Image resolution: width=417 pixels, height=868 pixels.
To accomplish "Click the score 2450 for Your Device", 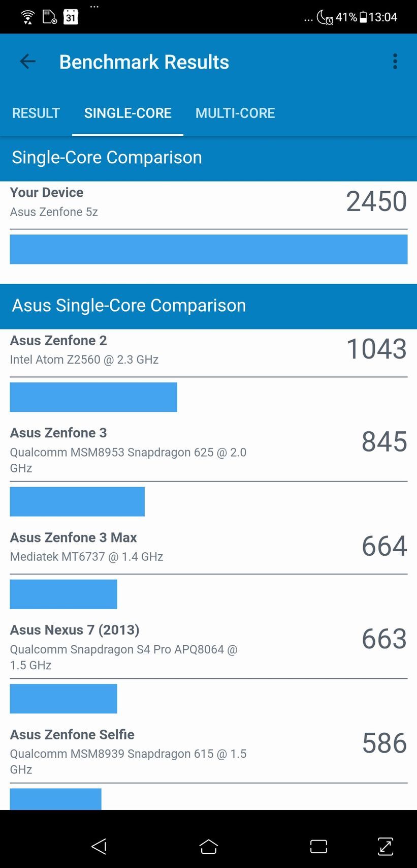I will pos(375,201).
